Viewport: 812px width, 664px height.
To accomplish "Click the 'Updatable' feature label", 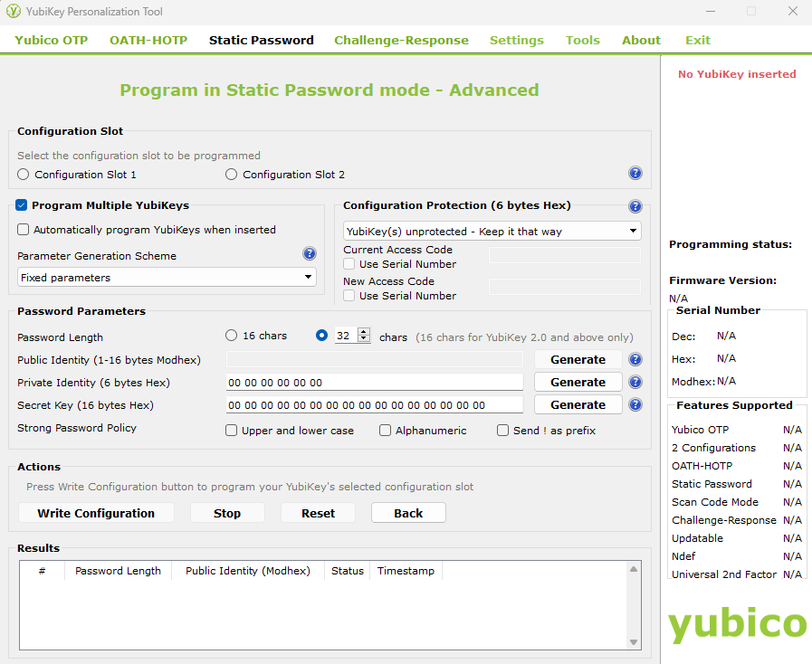I will click(x=697, y=538).
